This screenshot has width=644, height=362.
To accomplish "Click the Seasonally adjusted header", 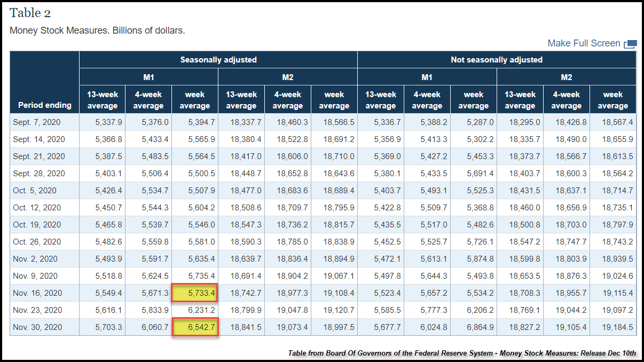I will click(218, 60).
